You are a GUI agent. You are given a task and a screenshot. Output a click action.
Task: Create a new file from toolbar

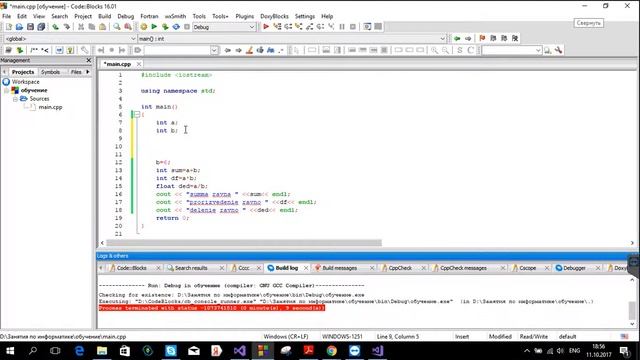click(9, 27)
